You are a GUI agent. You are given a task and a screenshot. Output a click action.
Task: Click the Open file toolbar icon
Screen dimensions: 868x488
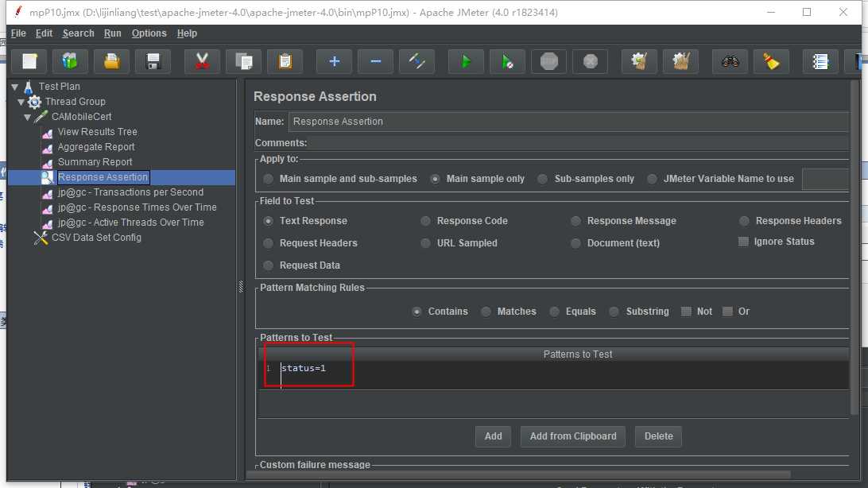[112, 61]
